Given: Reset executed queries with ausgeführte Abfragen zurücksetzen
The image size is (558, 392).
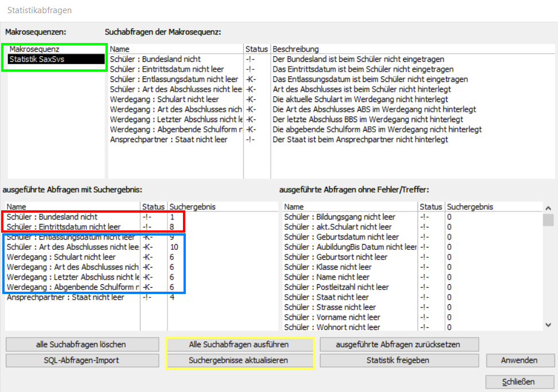Looking at the screenshot, I should click(399, 344).
